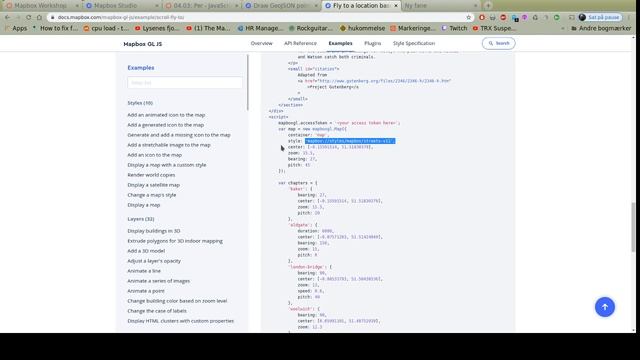The image size is (640, 360).
Task: Open 'Add an animated icon to the map'
Action: tap(166, 115)
